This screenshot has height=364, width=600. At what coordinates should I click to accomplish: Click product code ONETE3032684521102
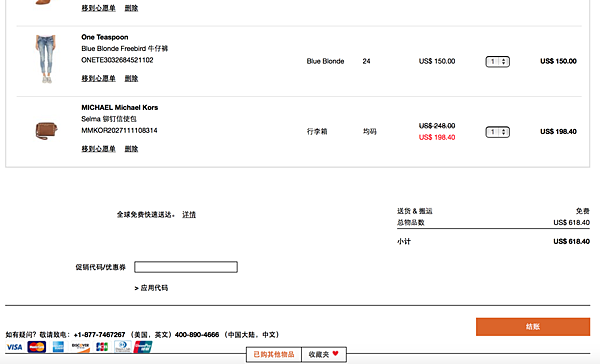click(x=117, y=60)
